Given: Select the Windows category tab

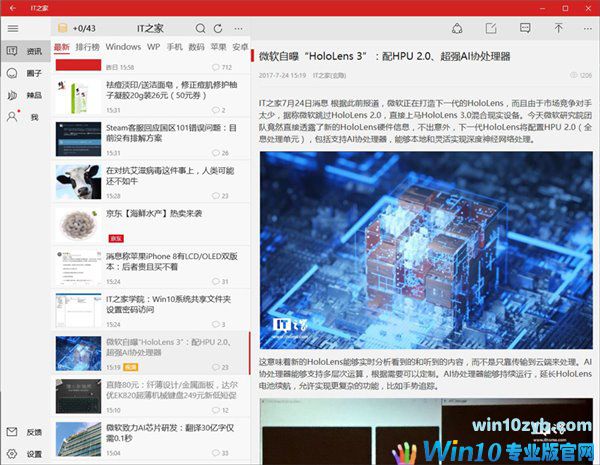Looking at the screenshot, I should point(123,47).
